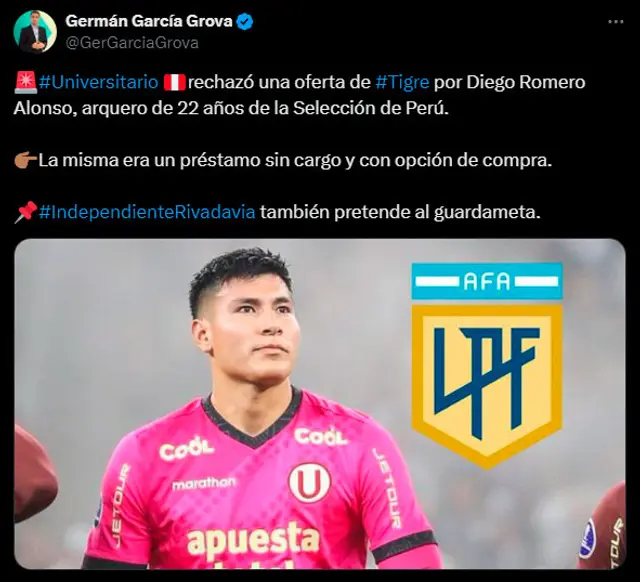Click the marathon logo on the jersey
Screen dimensions: 640x582
coord(203,484)
